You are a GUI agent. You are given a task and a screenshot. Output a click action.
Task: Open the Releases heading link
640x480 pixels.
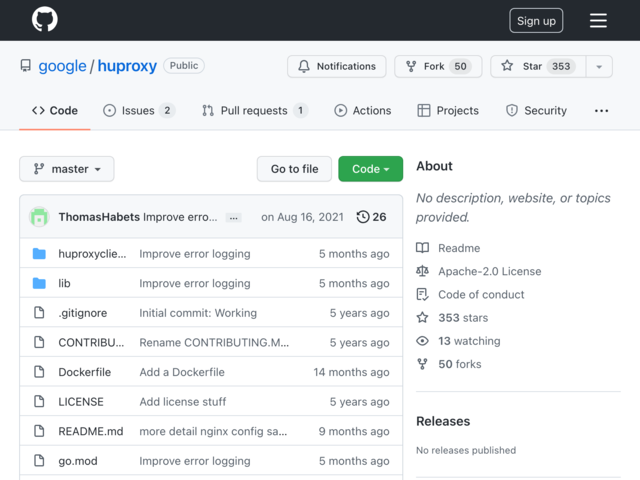tap(443, 421)
